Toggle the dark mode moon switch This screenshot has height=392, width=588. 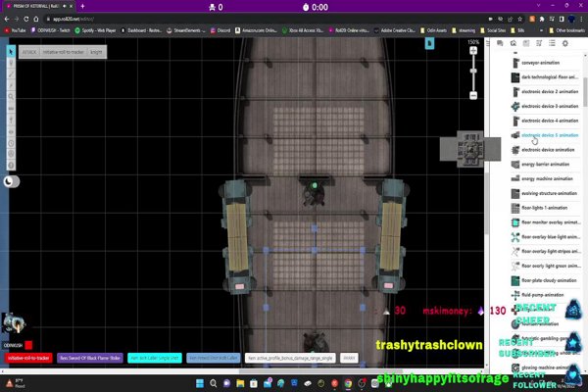point(11,182)
